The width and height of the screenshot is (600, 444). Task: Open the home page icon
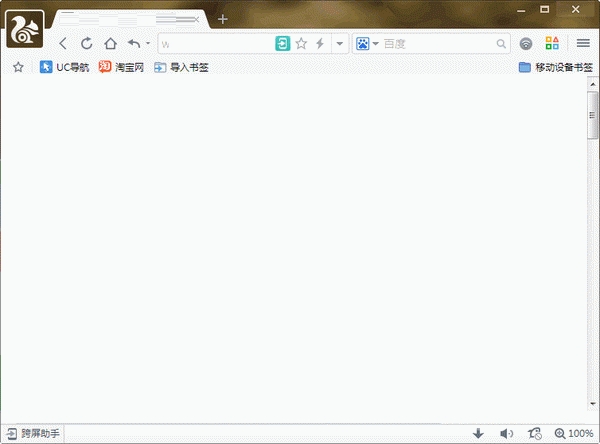(111, 44)
